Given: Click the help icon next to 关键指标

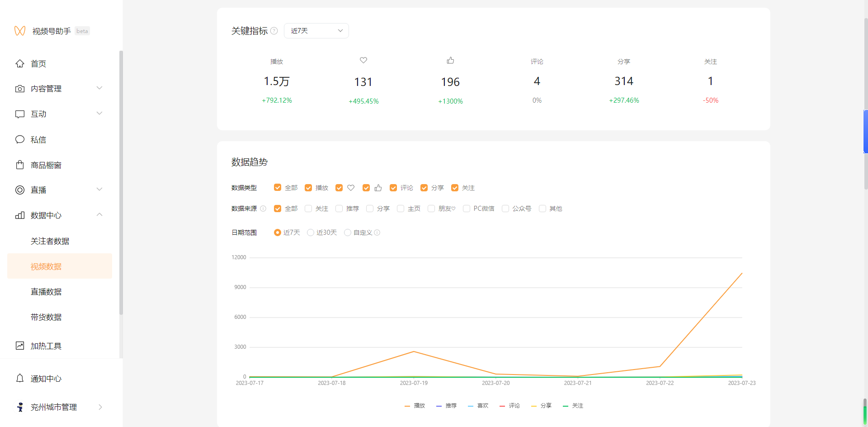Looking at the screenshot, I should [x=274, y=31].
